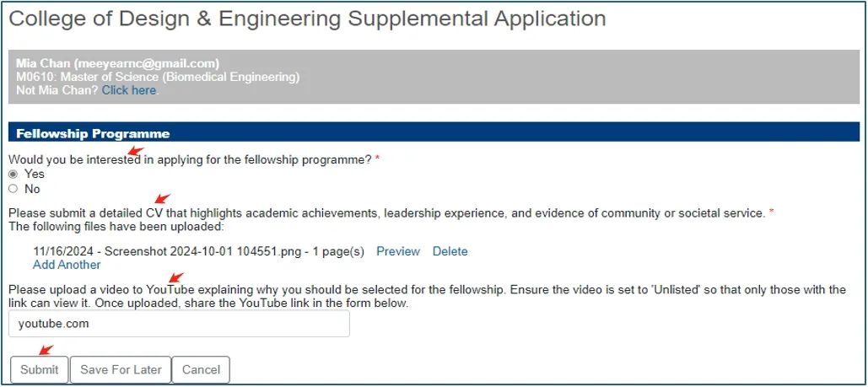Cancel the application form
The width and height of the screenshot is (868, 387).
click(201, 370)
